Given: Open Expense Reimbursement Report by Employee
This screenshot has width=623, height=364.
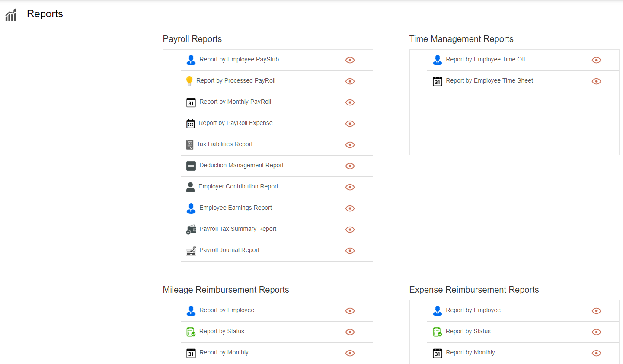Looking at the screenshot, I should [473, 310].
